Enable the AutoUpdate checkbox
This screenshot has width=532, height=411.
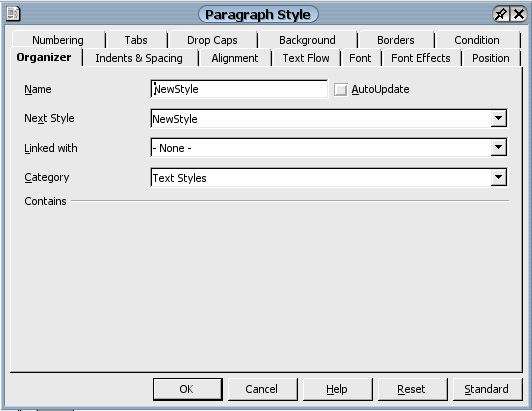point(340,90)
